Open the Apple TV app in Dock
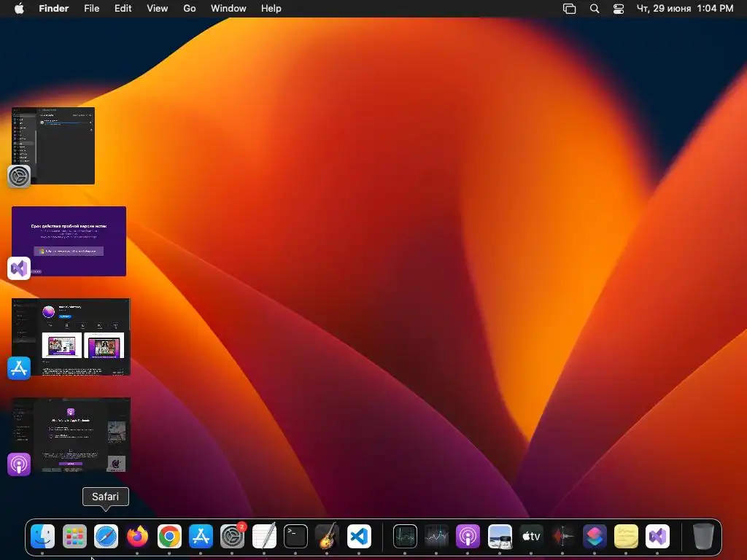Screen dimensions: 747x560 click(x=531, y=537)
